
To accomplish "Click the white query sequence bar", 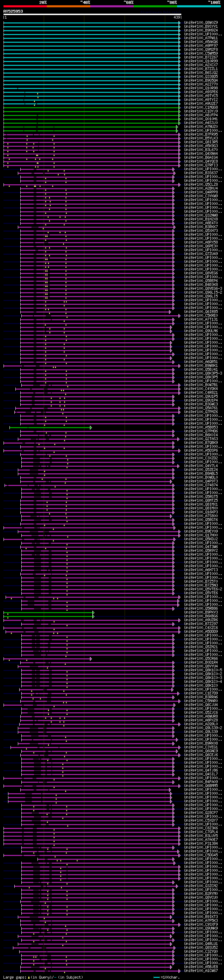I will 92,14.
